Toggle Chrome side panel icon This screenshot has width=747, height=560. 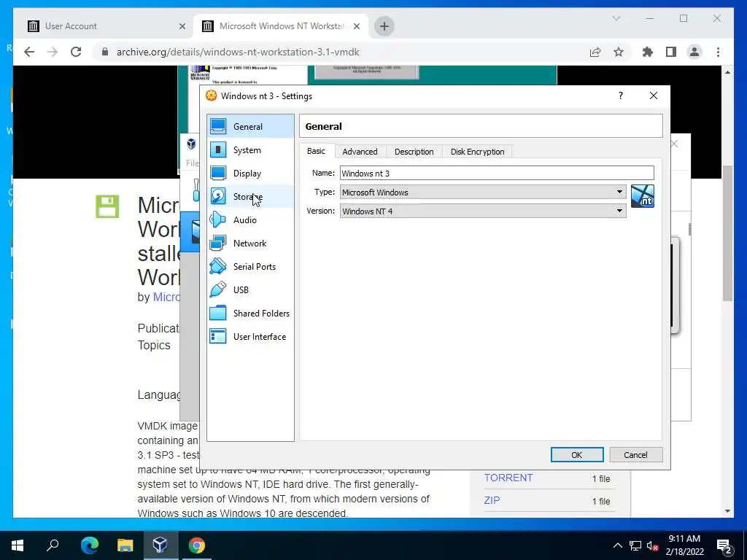tap(671, 52)
